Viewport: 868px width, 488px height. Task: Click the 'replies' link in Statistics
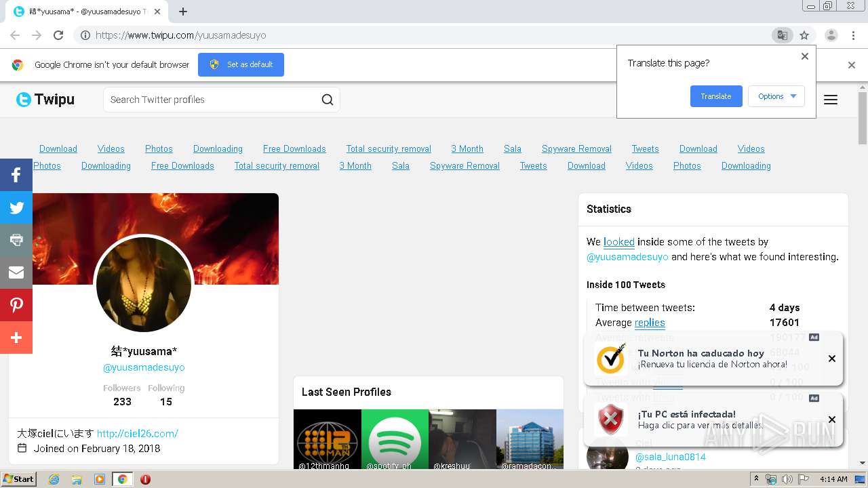650,323
